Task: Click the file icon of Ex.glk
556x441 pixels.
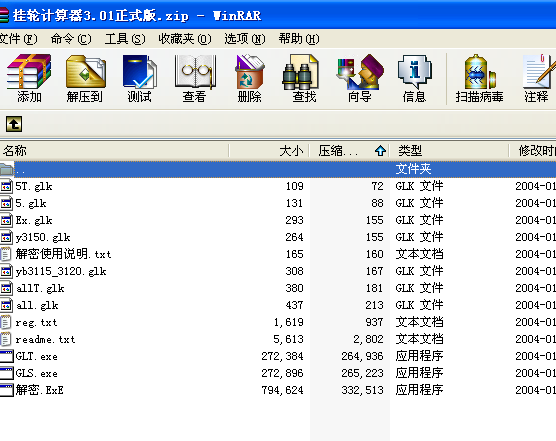Action: coord(6,220)
